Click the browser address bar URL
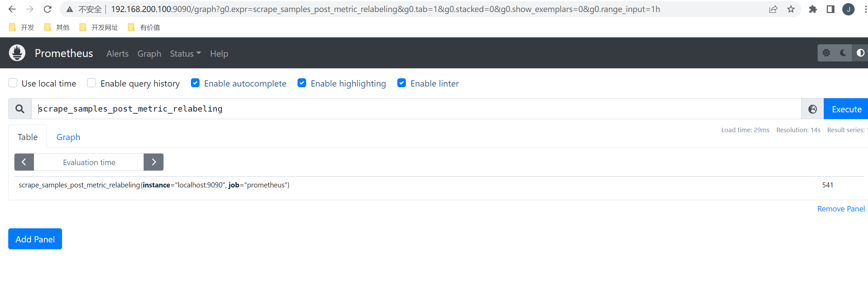Viewport: 868px width, 286px height. (x=385, y=9)
